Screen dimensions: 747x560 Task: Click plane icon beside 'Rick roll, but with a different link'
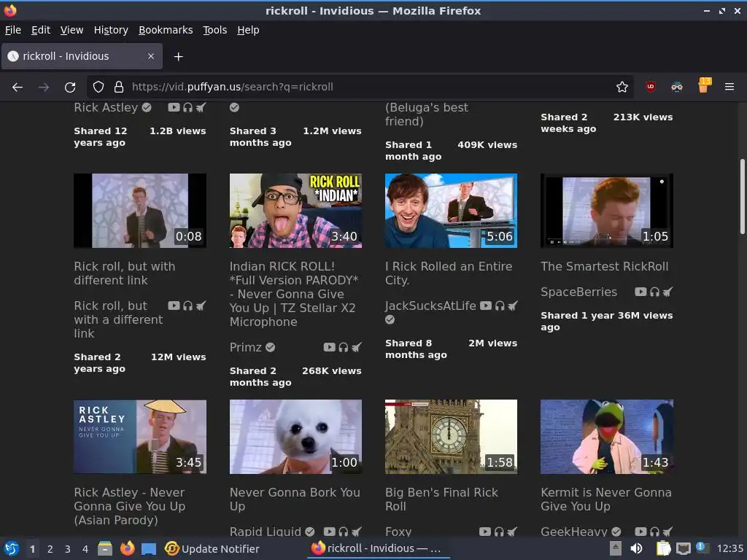tap(201, 306)
